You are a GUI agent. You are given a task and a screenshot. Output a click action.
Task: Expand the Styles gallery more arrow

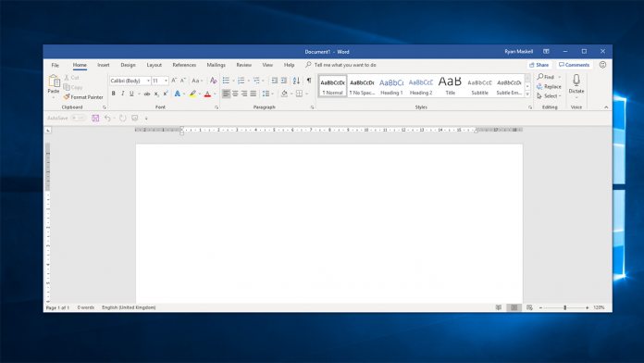pos(527,94)
